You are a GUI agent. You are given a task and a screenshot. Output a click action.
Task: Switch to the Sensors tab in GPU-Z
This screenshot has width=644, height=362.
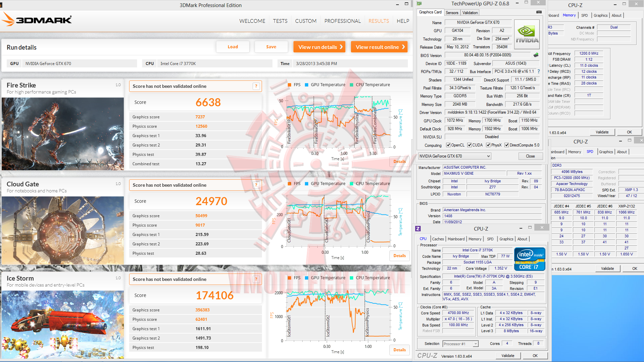click(452, 13)
